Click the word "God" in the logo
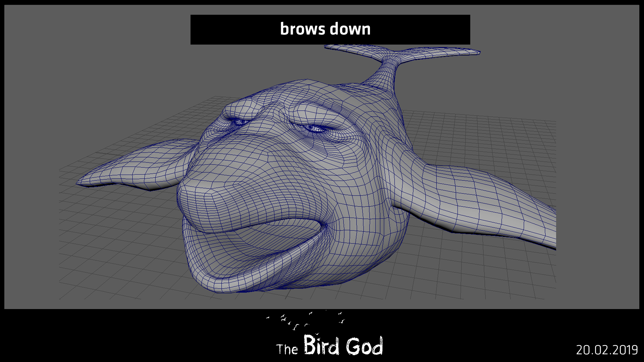Screen dimensions: 644x362 point(364,346)
